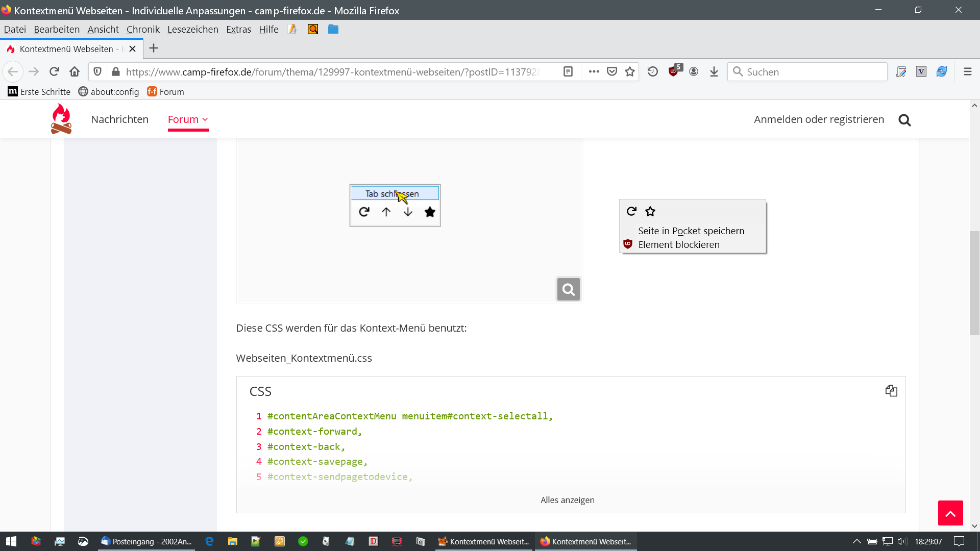The width and height of the screenshot is (980, 551).
Task: Save page to Pocket icon
Action: (x=612, y=71)
